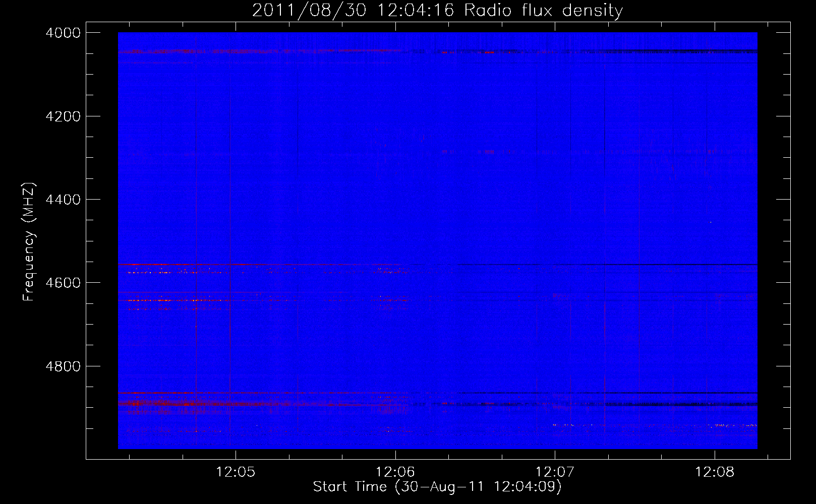816x504 pixels.
Task: Select the 4200 frequency tick label
Action: pos(63,116)
